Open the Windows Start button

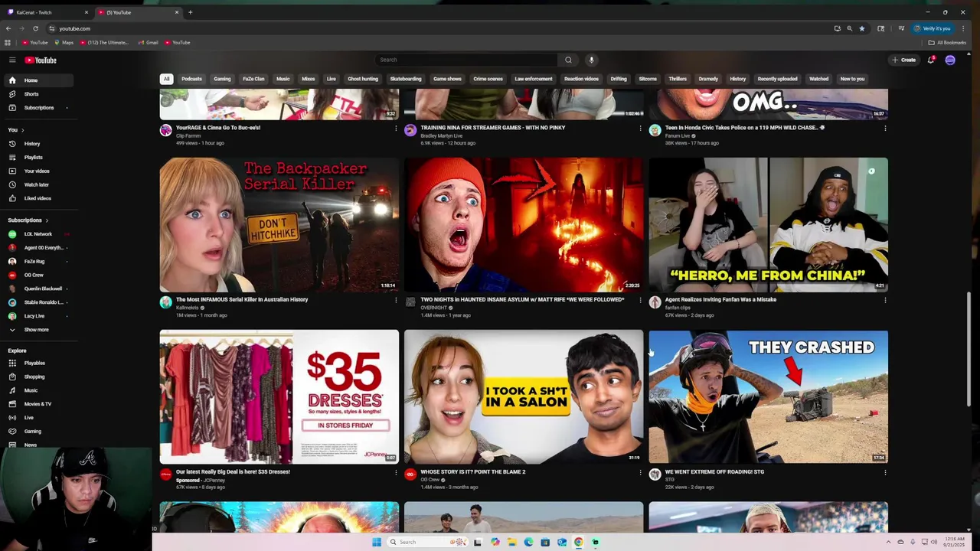(376, 542)
